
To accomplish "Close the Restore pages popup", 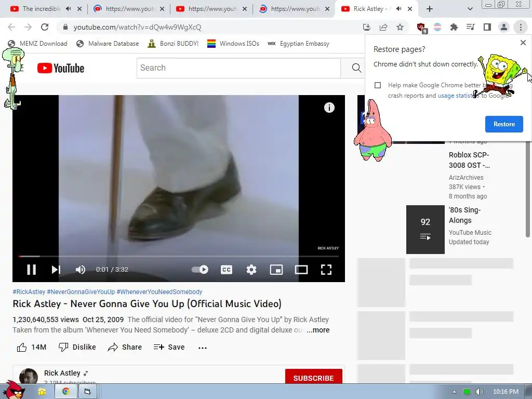I will 523,43.
